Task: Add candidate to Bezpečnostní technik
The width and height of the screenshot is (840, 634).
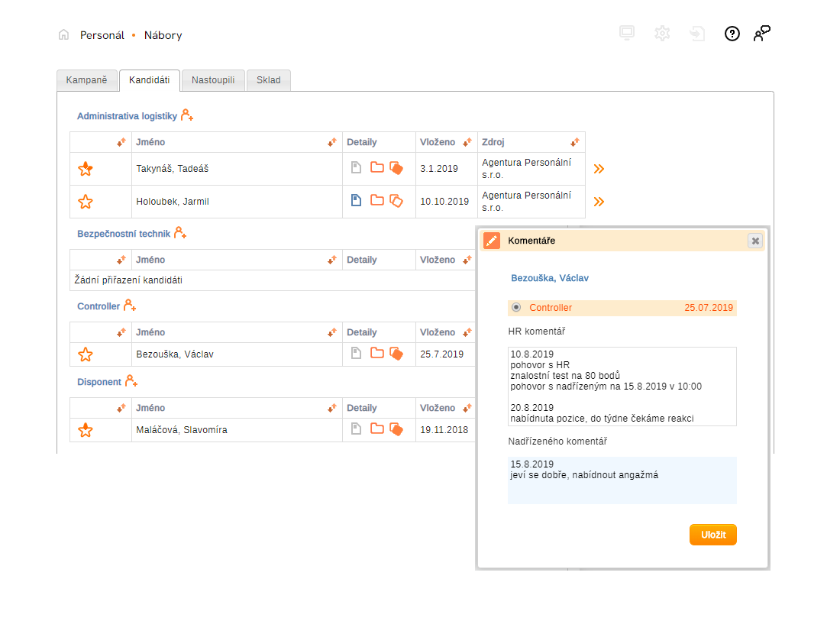Action: pos(180,233)
